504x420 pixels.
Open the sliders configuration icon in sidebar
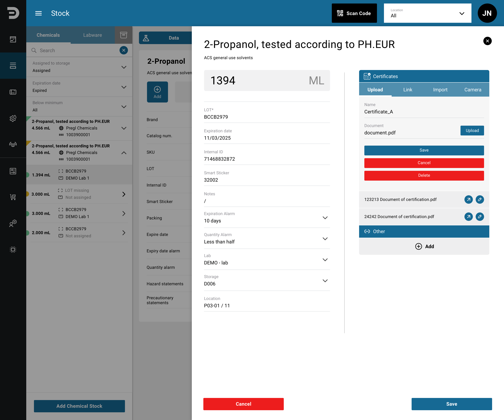coord(13,171)
